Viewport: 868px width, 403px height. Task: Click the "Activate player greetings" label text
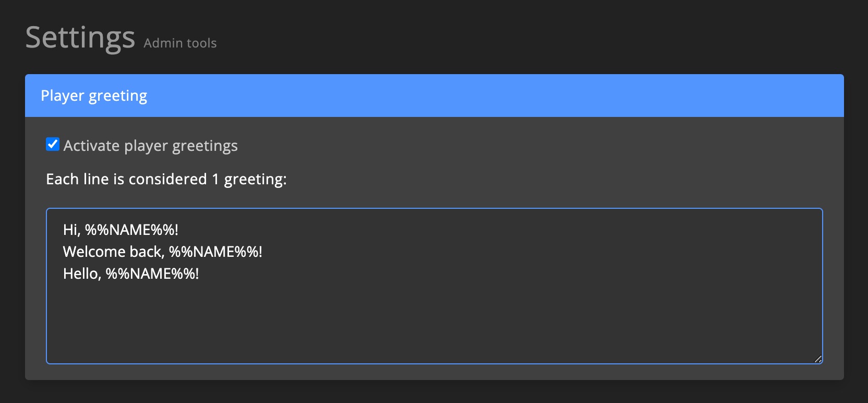[150, 146]
